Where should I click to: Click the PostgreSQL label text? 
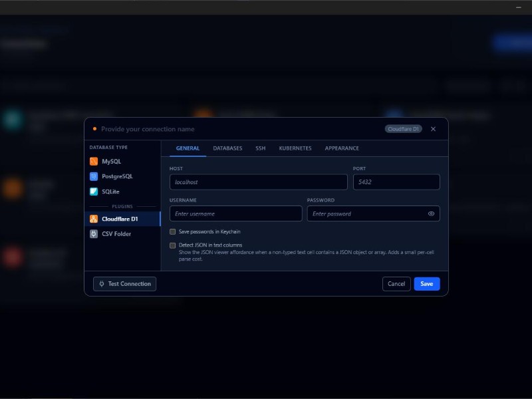(118, 176)
